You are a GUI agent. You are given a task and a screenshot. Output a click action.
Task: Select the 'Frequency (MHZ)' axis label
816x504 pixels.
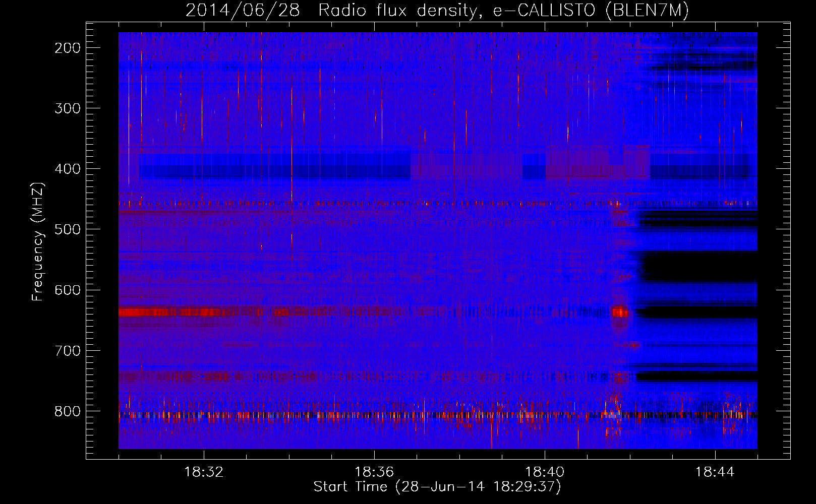38,242
